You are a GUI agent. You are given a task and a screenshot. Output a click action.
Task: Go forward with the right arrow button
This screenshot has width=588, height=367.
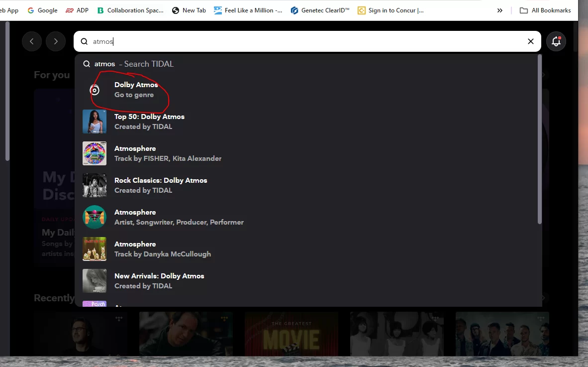(56, 41)
